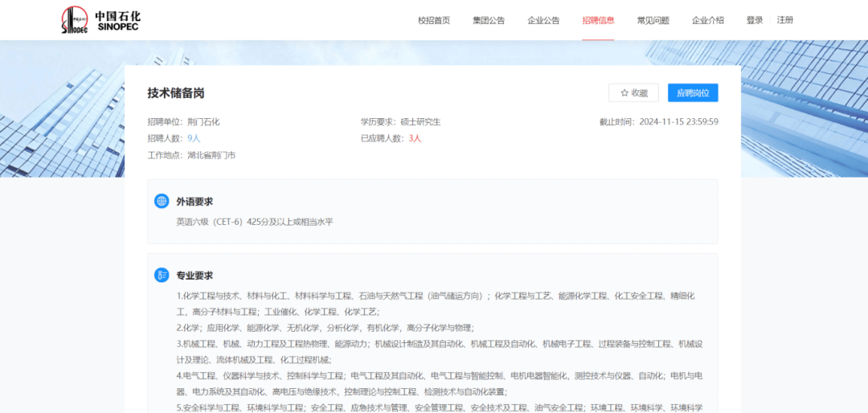Image resolution: width=868 pixels, height=413 pixels.
Task: Navigate to 企业介绍
Action: click(x=707, y=20)
